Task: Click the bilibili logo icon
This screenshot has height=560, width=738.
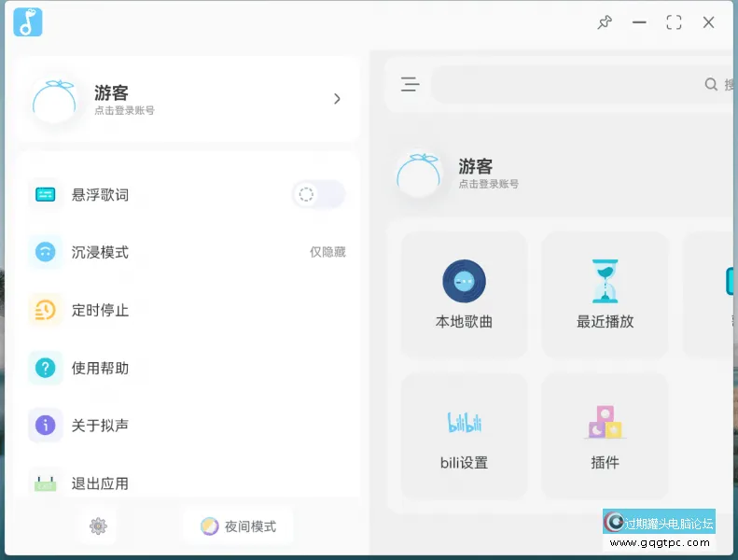Action: tap(464, 422)
